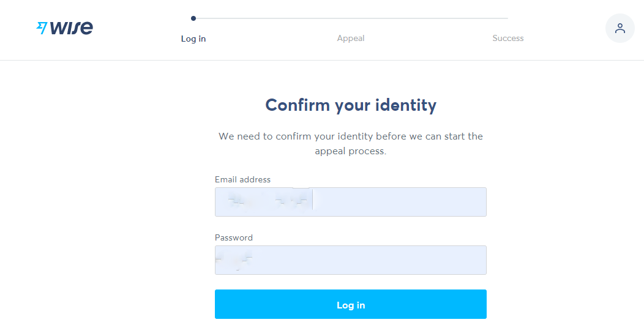Click the "Password" field label
This screenshot has height=336, width=644.
pos(233,237)
